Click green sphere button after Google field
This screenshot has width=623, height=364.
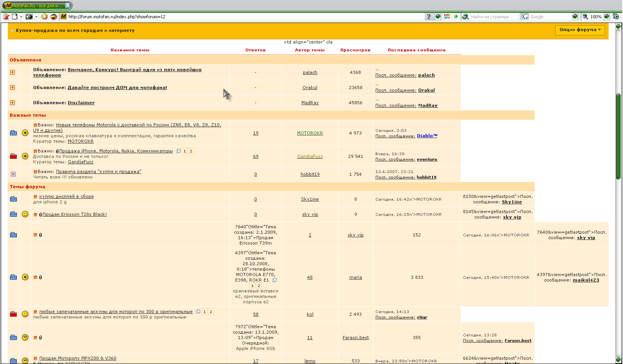click(575, 16)
